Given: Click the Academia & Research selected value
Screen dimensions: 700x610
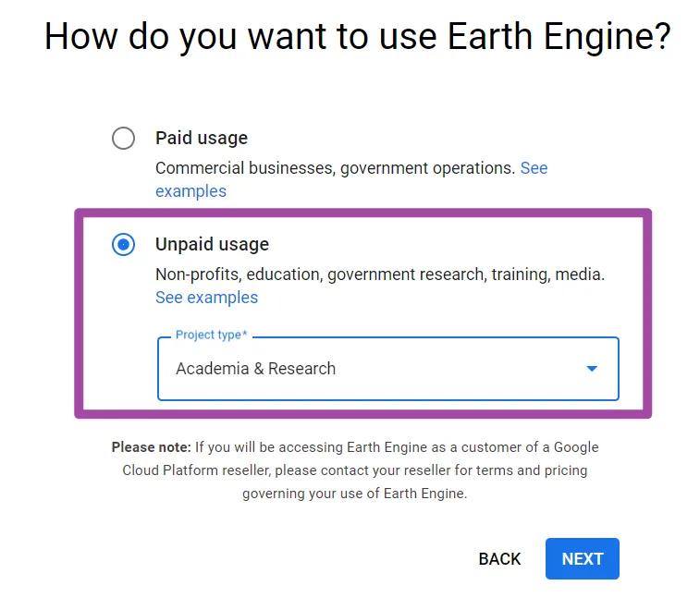Looking at the screenshot, I should coord(255,369).
